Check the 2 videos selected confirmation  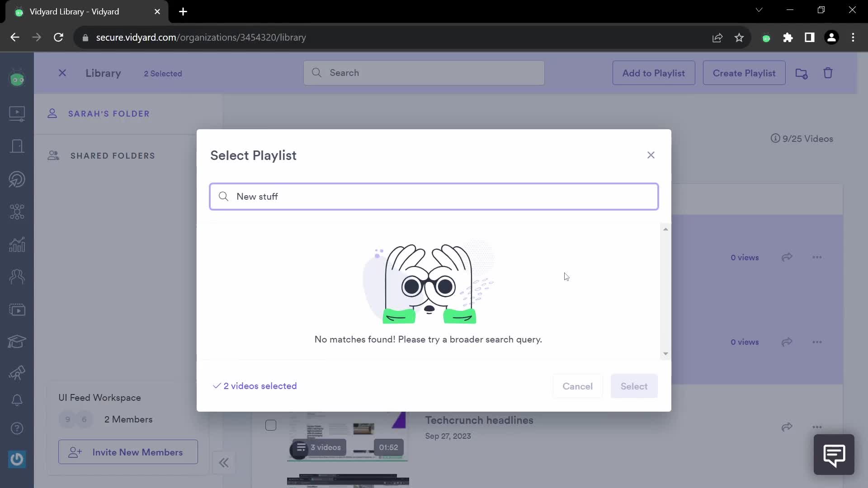pyautogui.click(x=255, y=386)
